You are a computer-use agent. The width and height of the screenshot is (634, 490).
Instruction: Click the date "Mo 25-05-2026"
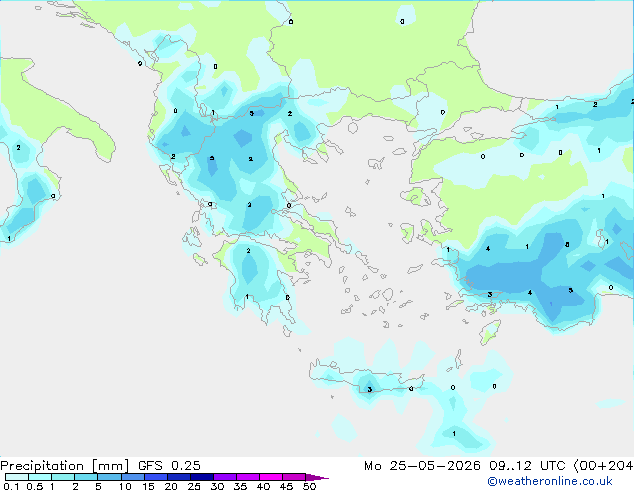422,466
